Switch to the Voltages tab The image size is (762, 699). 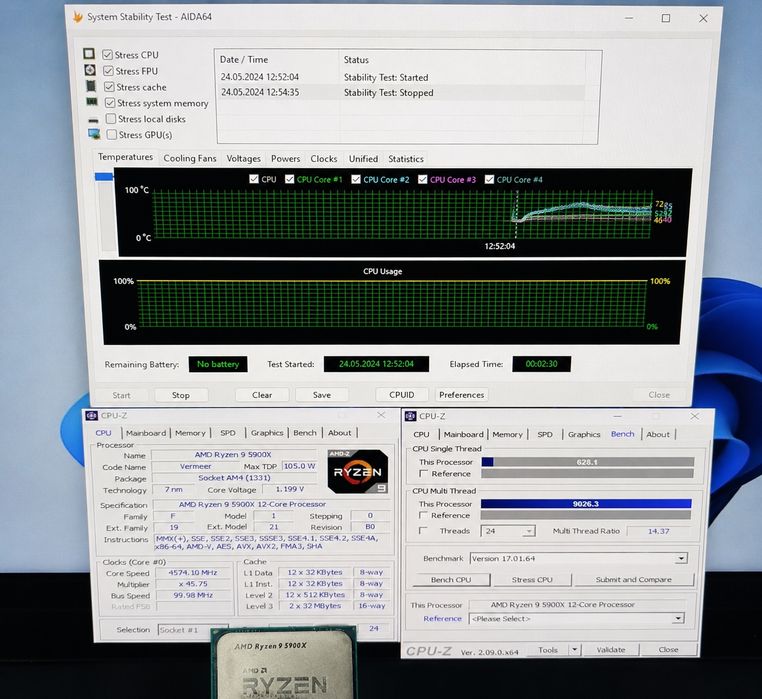pyautogui.click(x=243, y=158)
